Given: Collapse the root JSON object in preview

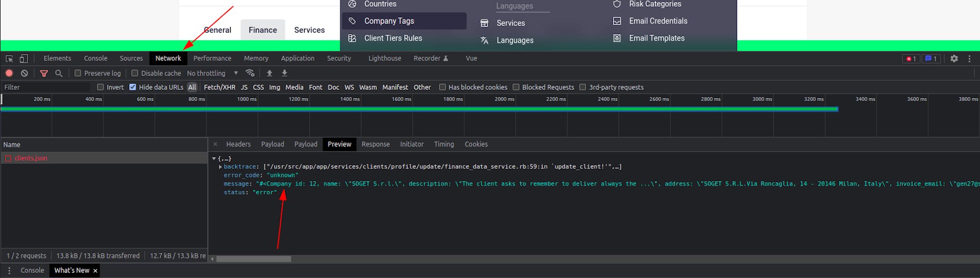Looking at the screenshot, I should (214, 159).
